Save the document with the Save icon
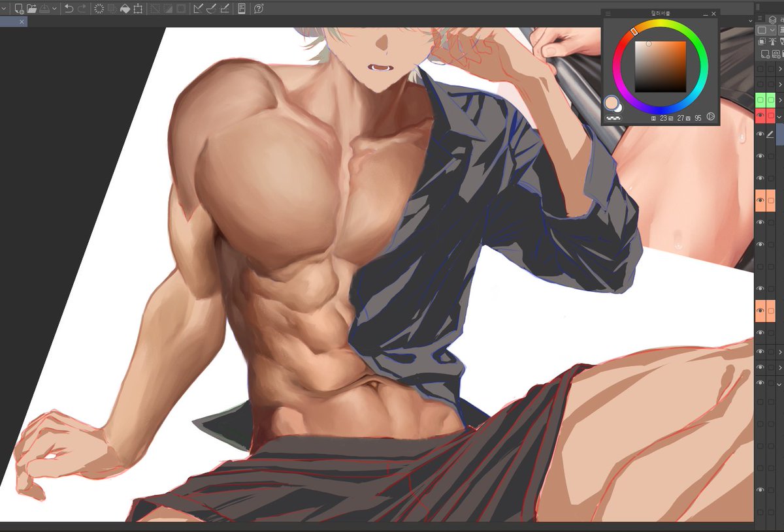The width and height of the screenshot is (784, 532). tap(44, 8)
